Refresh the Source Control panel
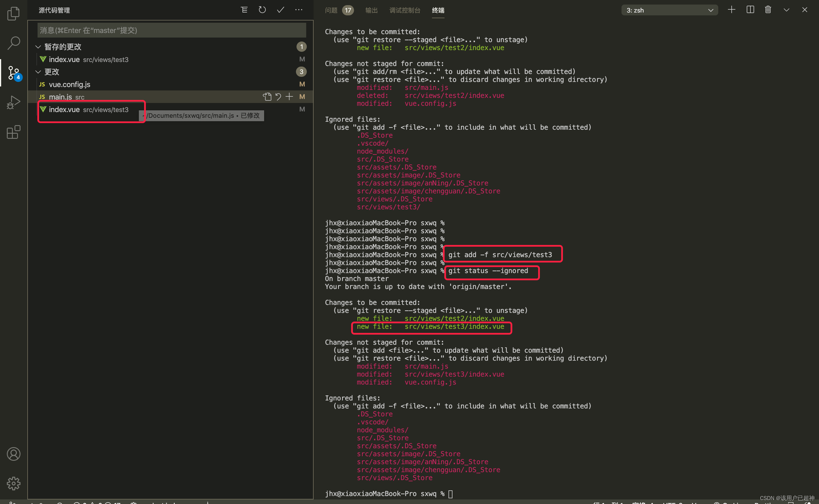The height and width of the screenshot is (504, 819). 262,10
